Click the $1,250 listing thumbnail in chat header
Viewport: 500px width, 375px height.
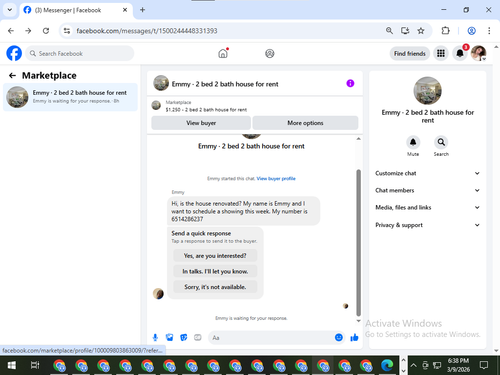point(156,106)
